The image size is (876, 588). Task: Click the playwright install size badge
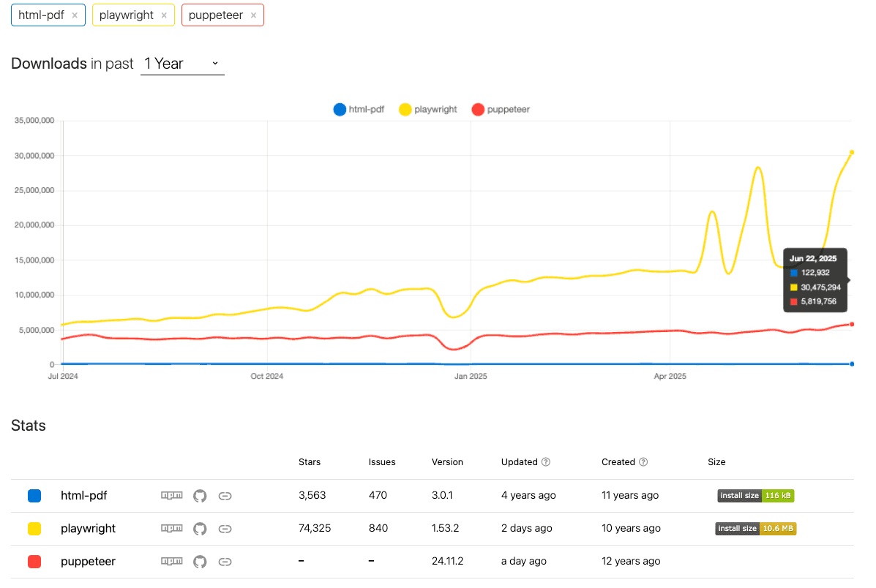click(755, 528)
